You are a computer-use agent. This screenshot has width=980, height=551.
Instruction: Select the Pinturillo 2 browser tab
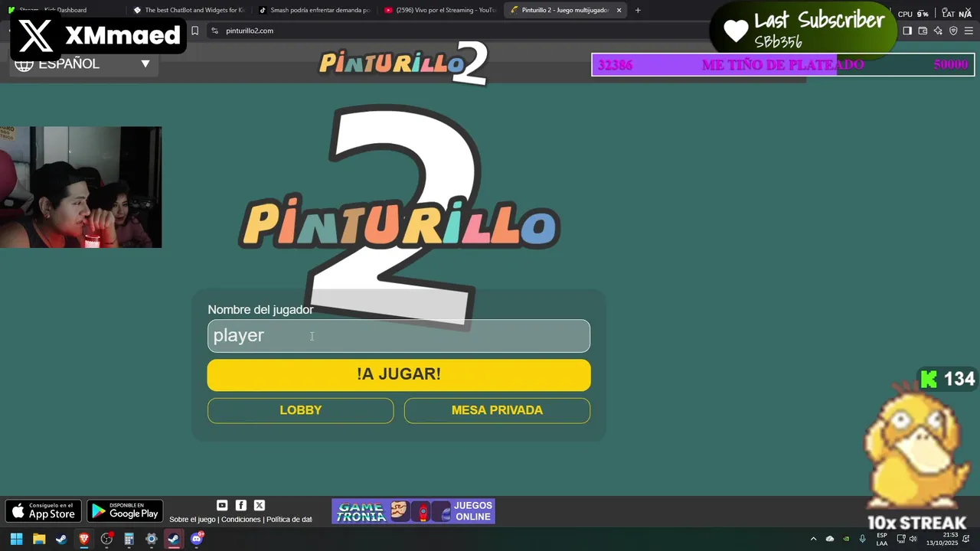[x=565, y=10]
